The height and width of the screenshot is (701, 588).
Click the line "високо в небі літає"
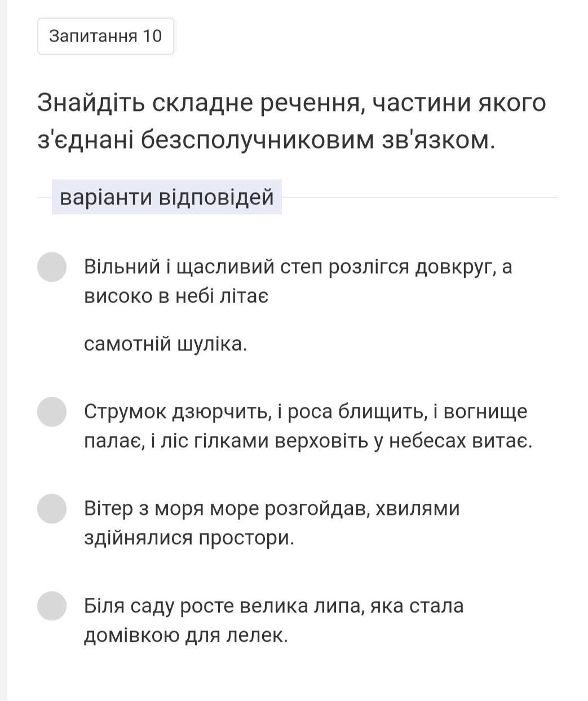(176, 296)
